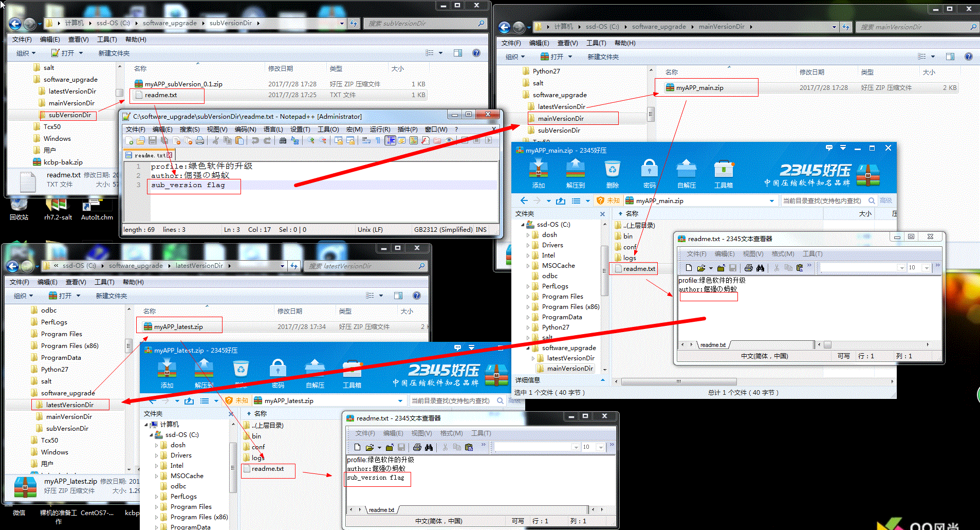
Task: Open path dropdown beside myAPP_latest.zip
Action: 400,400
